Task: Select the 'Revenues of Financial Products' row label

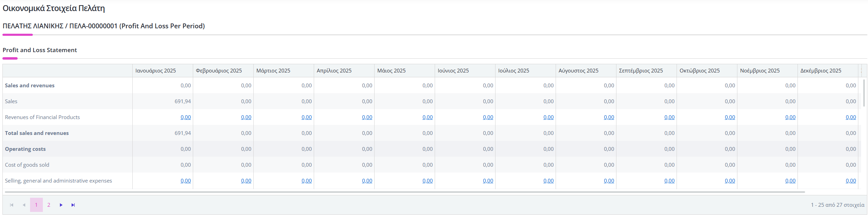Action: [x=43, y=117]
